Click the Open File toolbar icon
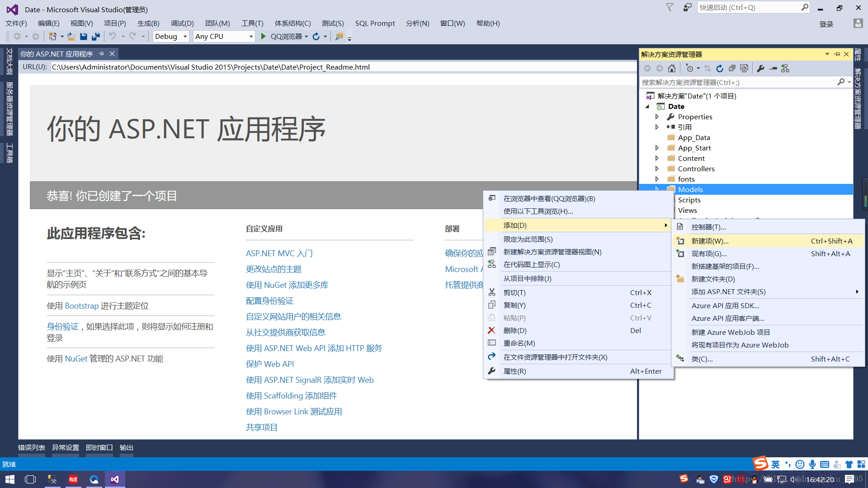 click(x=71, y=37)
